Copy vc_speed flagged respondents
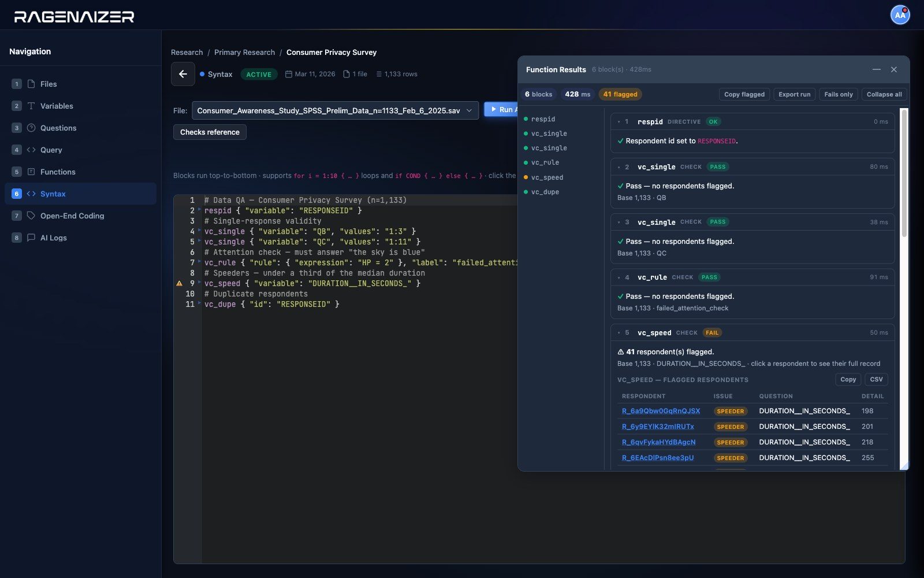This screenshot has width=924, height=578. 848,379
